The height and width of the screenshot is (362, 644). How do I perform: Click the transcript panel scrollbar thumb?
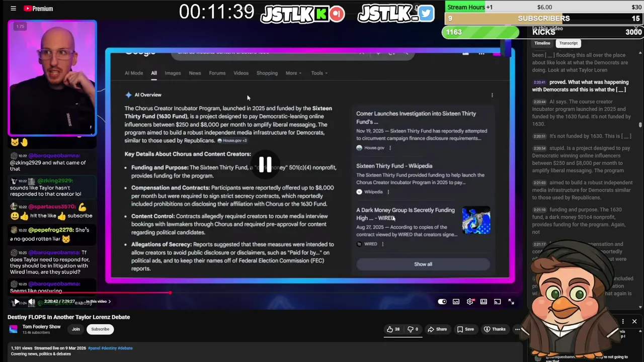click(x=640, y=124)
